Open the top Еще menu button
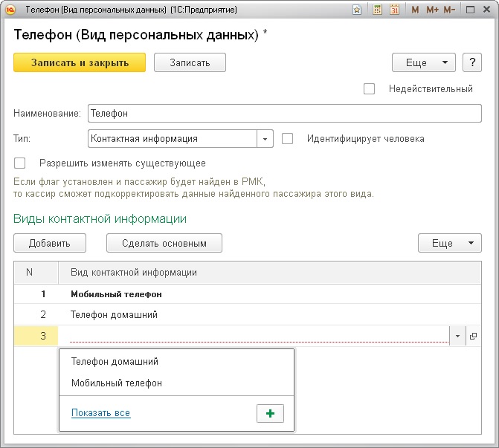This screenshot has width=499, height=448. 423,62
